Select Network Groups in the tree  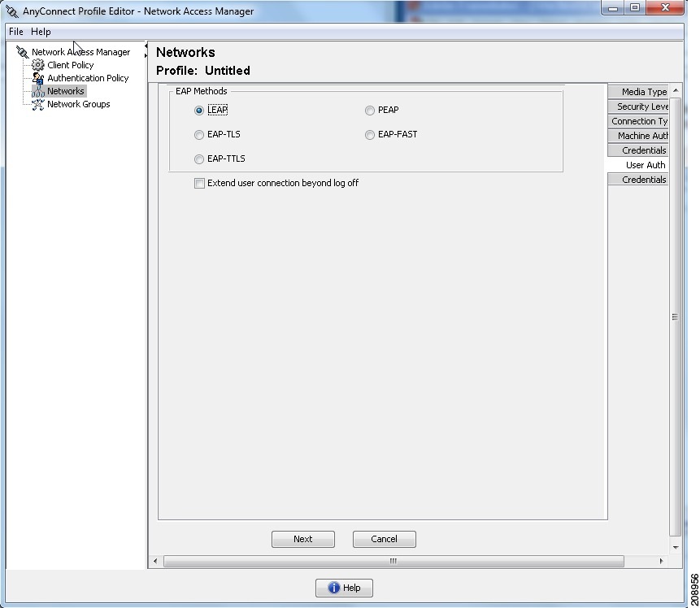[x=79, y=105]
